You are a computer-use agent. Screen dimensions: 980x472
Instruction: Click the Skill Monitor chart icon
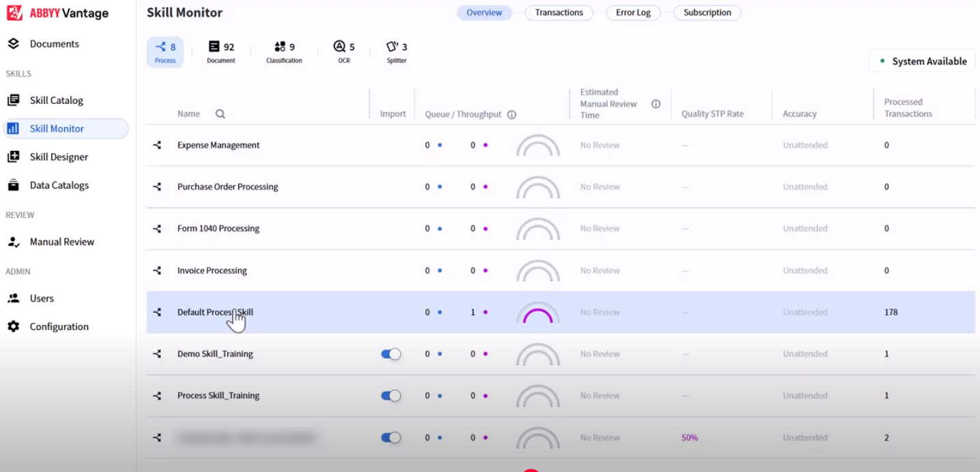pyautogui.click(x=13, y=128)
